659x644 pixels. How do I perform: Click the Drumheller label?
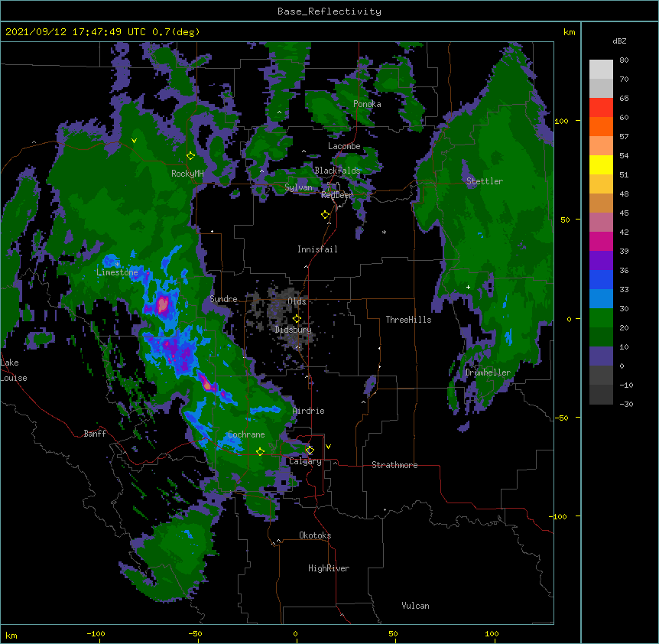[x=488, y=372]
